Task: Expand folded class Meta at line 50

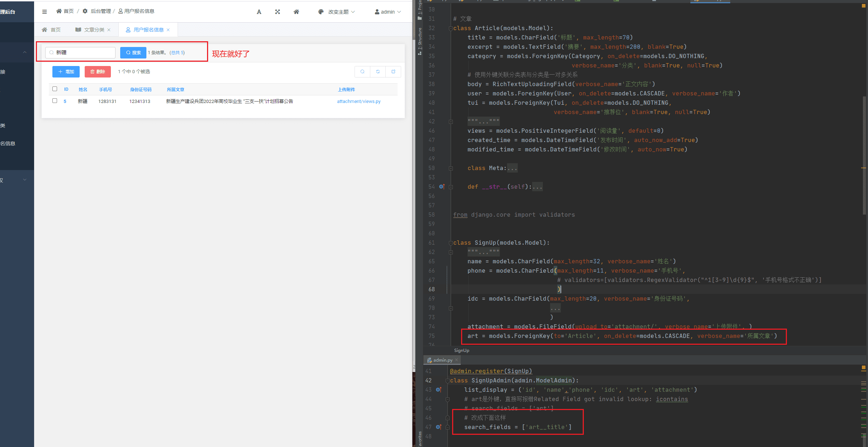Action: tap(451, 168)
